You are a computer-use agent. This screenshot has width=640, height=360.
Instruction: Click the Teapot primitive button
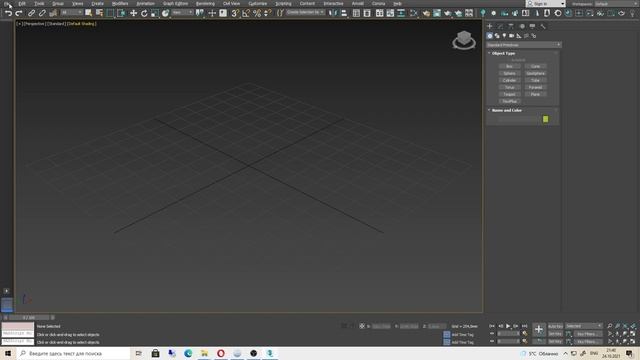point(509,94)
